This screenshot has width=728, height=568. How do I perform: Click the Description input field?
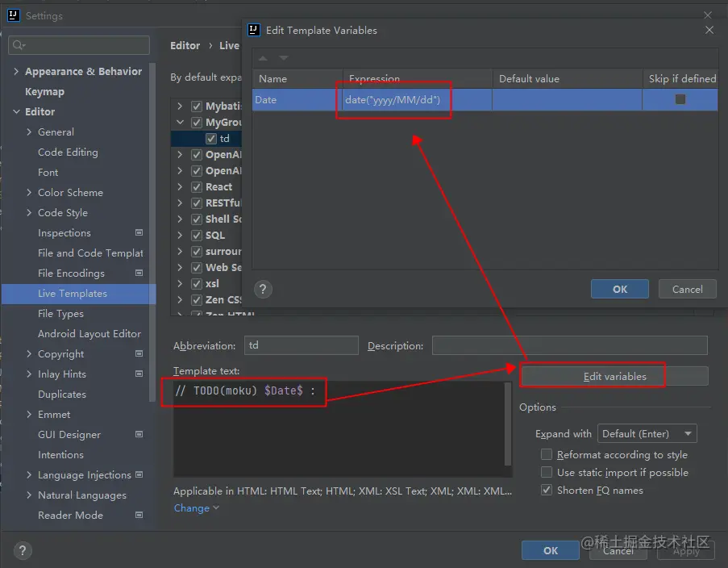[x=570, y=345]
